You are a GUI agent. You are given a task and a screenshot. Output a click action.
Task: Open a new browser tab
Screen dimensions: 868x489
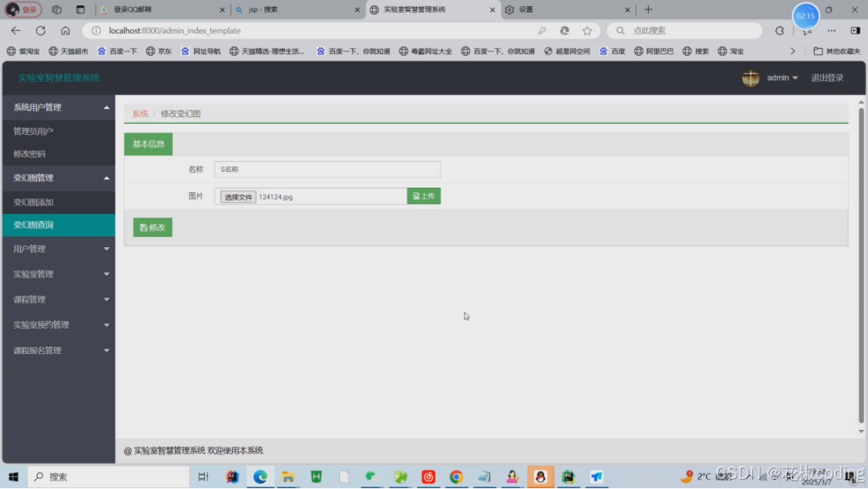(648, 9)
